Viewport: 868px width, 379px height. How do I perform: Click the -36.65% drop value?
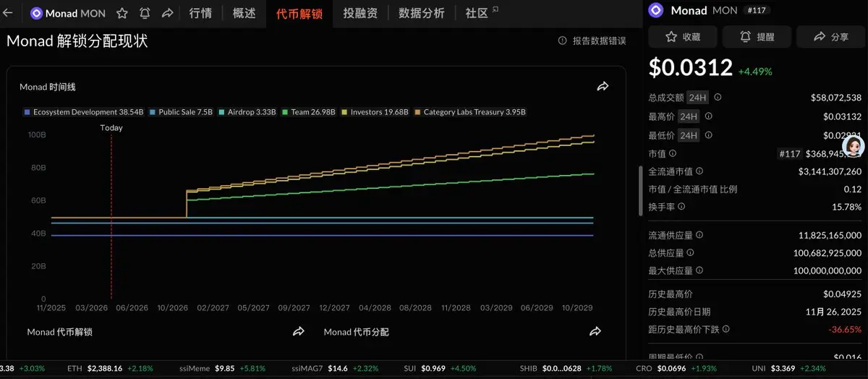(x=843, y=329)
